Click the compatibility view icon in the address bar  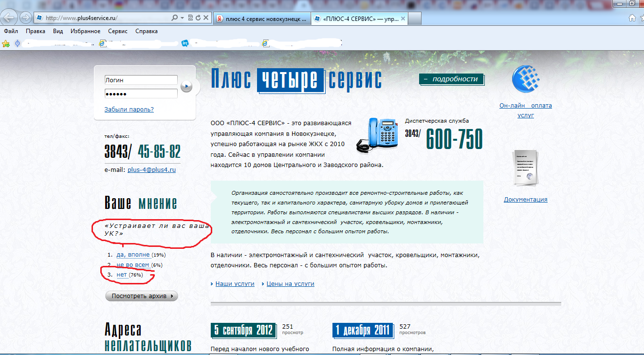[x=190, y=18]
